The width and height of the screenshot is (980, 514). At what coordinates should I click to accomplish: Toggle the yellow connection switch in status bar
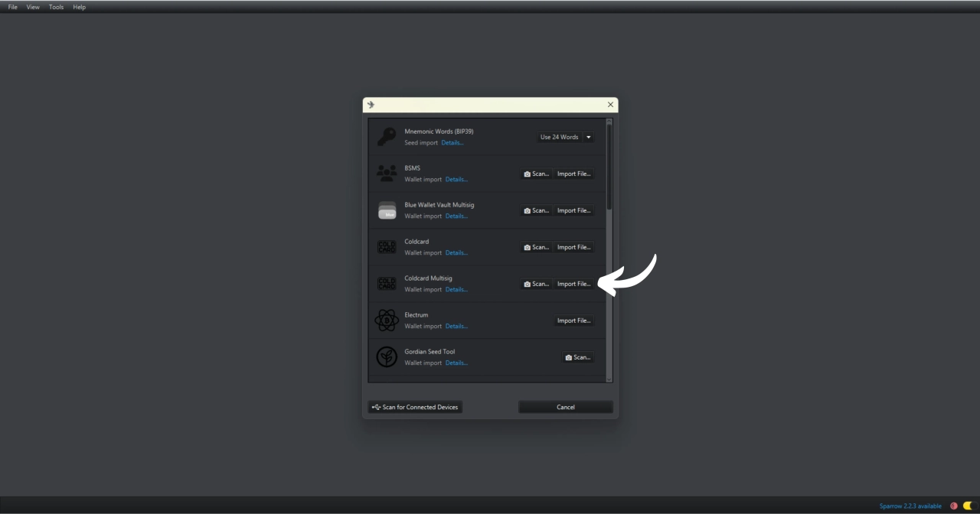click(969, 506)
